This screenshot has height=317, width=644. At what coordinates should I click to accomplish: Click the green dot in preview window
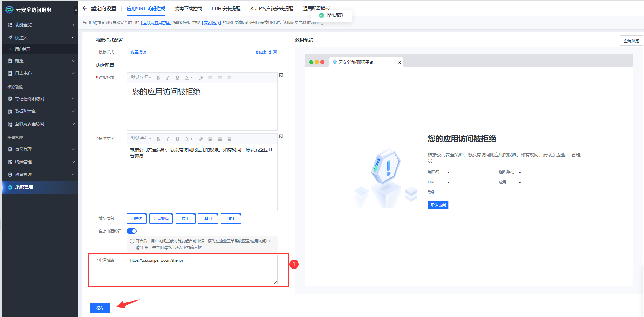tap(311, 62)
